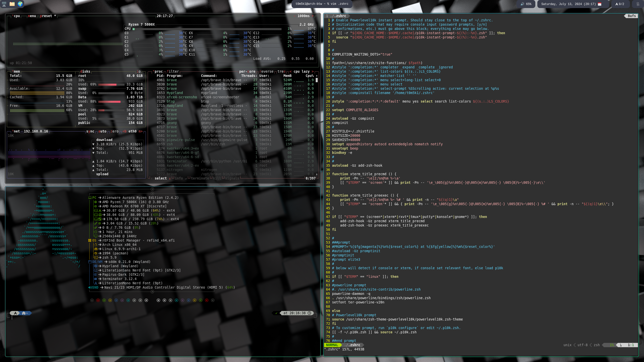
Task: Move process selection down with select arrow
Action: coord(170,178)
